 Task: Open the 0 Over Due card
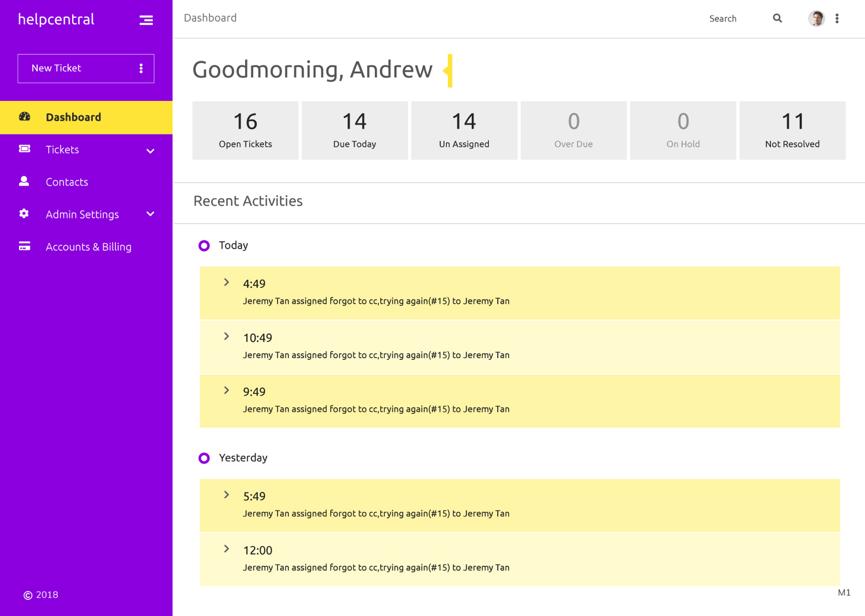click(574, 130)
